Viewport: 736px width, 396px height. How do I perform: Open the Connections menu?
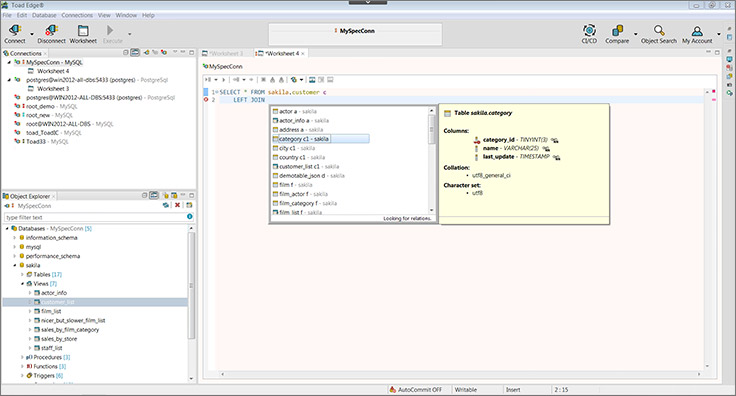77,15
